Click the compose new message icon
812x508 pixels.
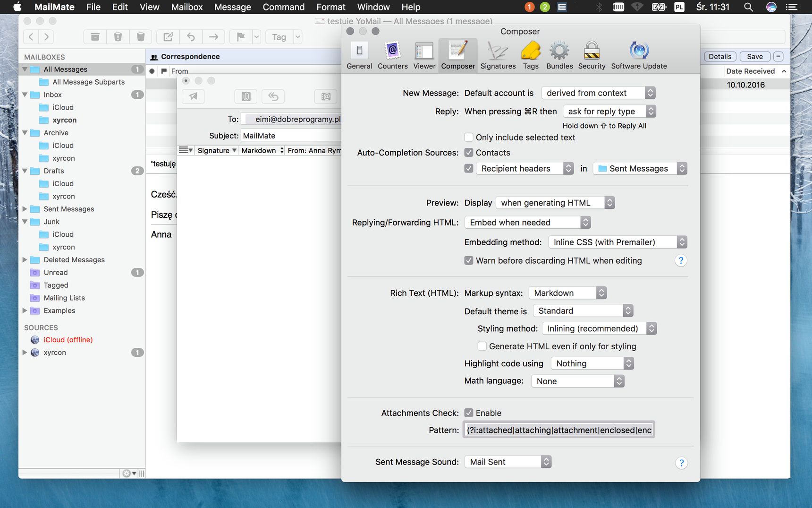click(168, 37)
